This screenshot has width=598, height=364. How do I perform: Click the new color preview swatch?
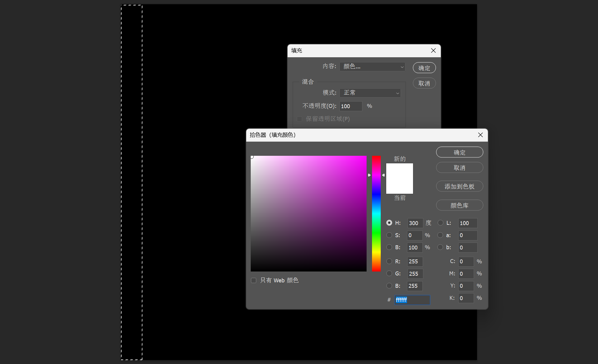399,171
